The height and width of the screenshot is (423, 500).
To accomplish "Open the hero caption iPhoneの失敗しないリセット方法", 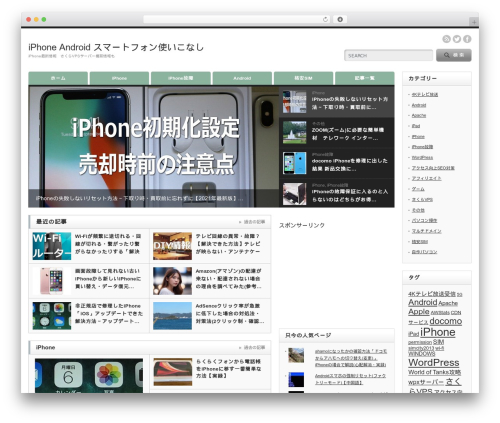I will pyautogui.click(x=139, y=198).
